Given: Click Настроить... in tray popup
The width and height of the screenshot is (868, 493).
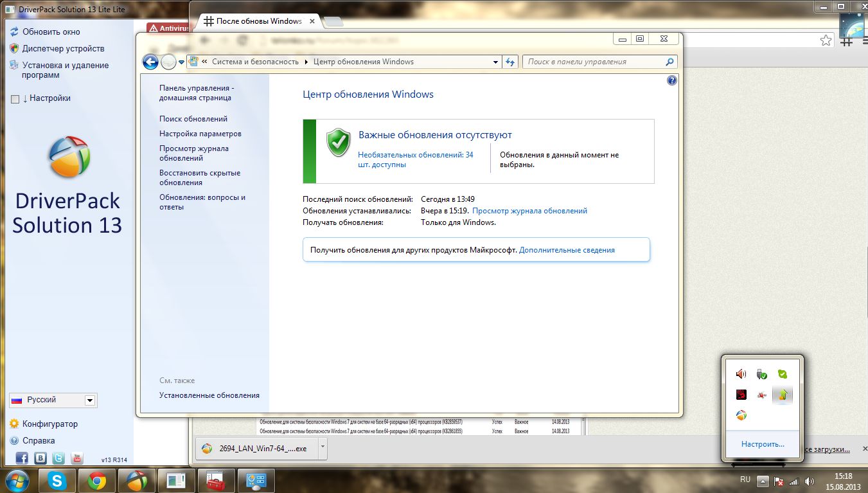Looking at the screenshot, I should point(763,444).
